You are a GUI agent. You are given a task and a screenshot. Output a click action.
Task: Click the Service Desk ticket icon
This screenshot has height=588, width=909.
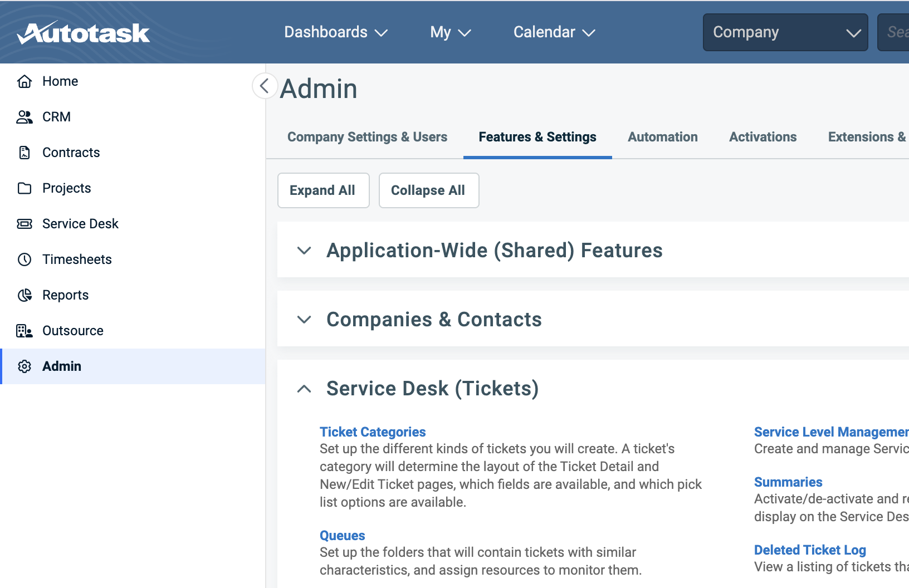pos(25,224)
